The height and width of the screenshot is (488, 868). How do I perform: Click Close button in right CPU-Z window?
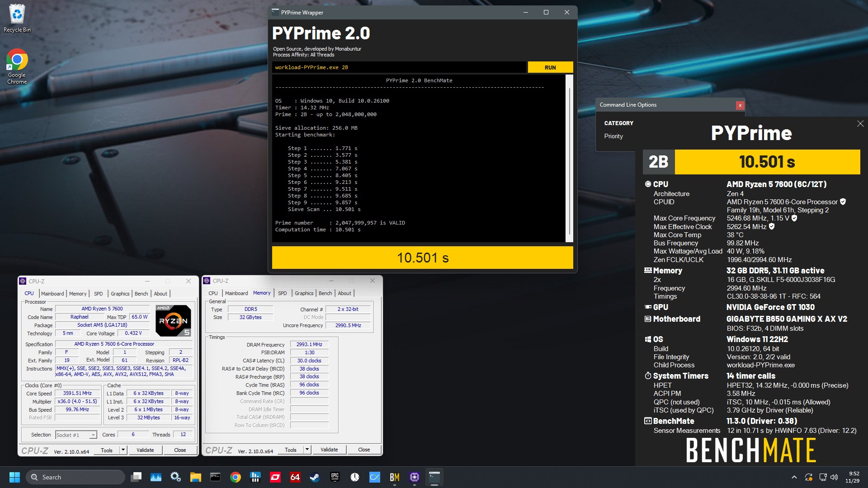click(x=364, y=450)
